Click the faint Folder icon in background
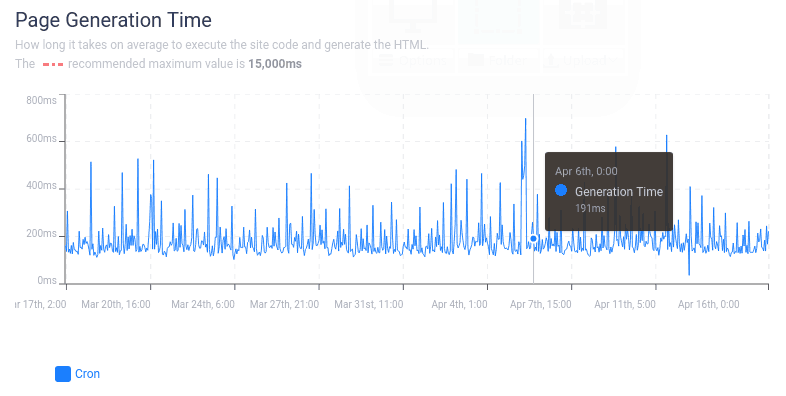Screen dimensions: 786x396 (475, 61)
